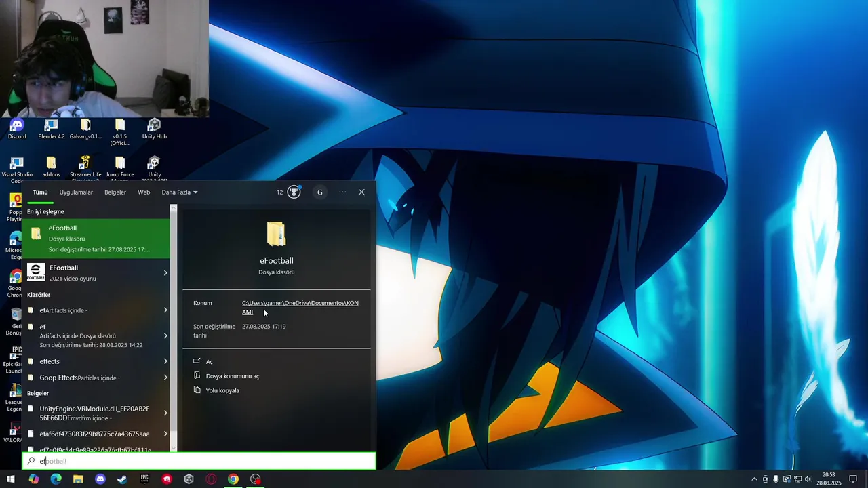Image resolution: width=868 pixels, height=488 pixels.
Task: Switch to Google Chrome in taskbar
Action: [x=233, y=479]
